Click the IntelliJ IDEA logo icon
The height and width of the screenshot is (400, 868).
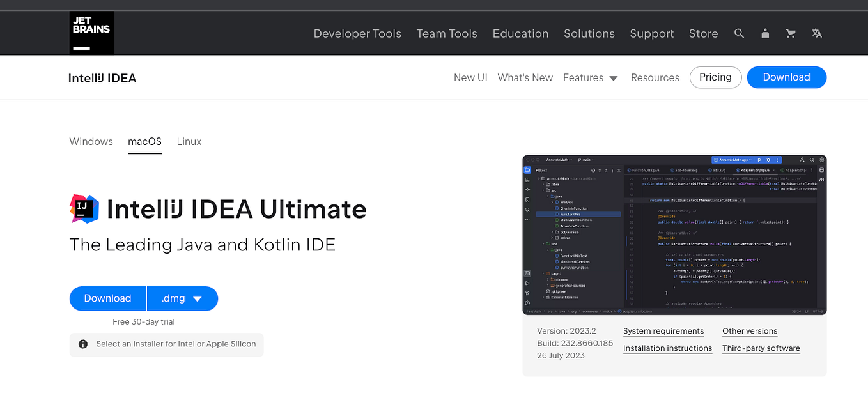coord(84,208)
